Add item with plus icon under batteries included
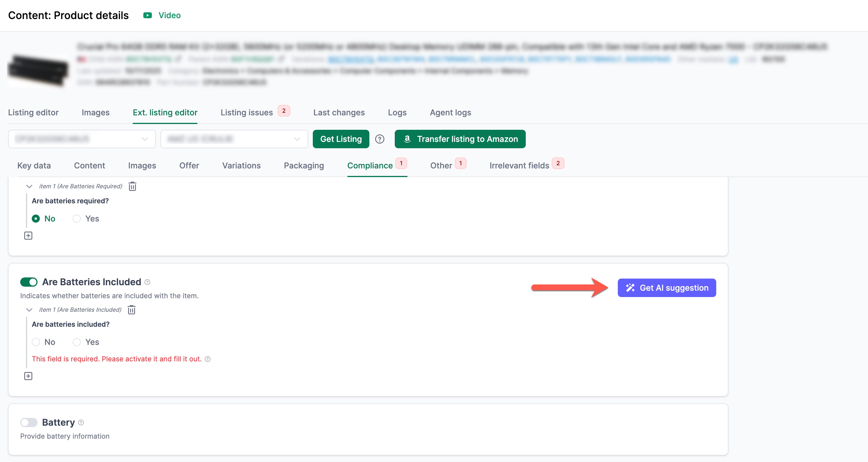Image resolution: width=868 pixels, height=462 pixels. pos(28,376)
